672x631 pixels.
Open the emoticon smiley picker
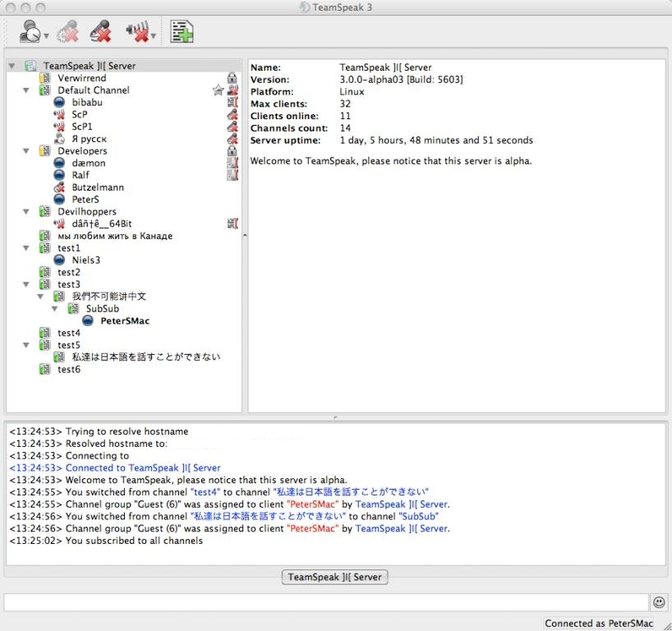(x=659, y=602)
